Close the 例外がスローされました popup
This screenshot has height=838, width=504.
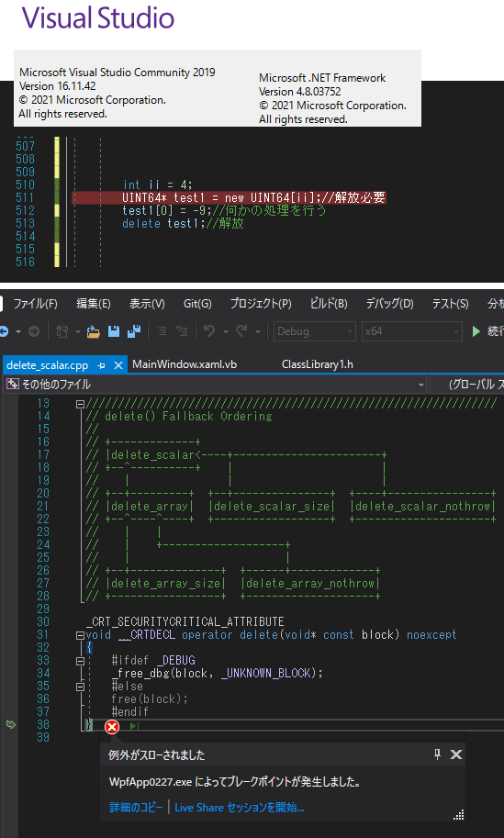point(456,754)
